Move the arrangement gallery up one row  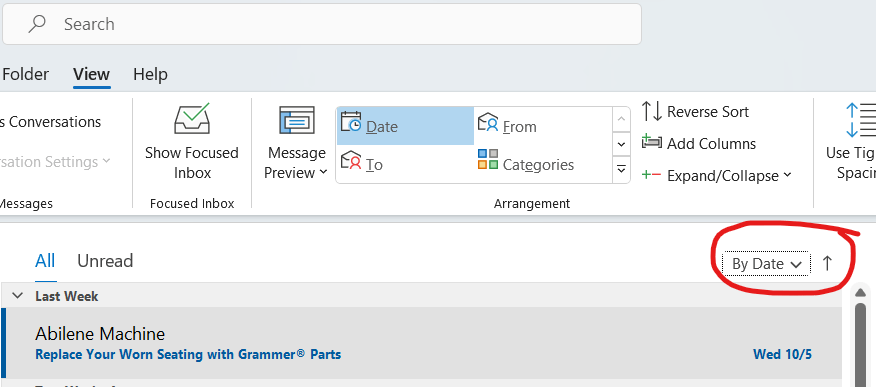tap(621, 120)
